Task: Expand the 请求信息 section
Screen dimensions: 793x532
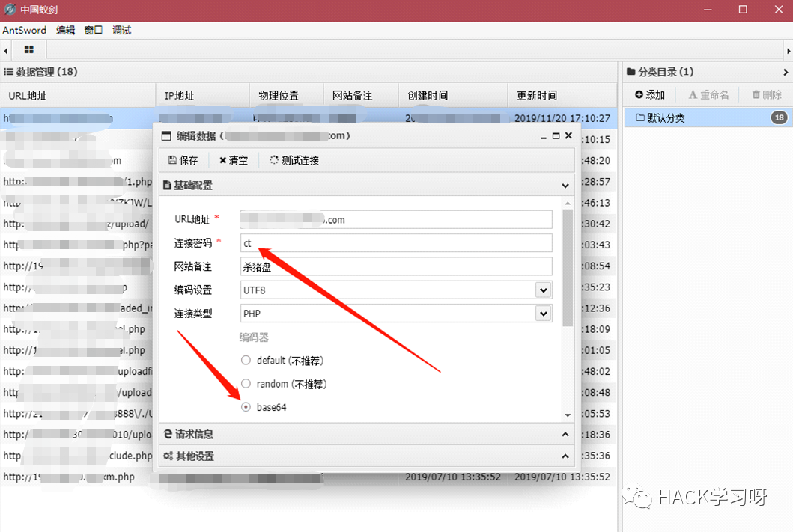Action: pyautogui.click(x=565, y=435)
